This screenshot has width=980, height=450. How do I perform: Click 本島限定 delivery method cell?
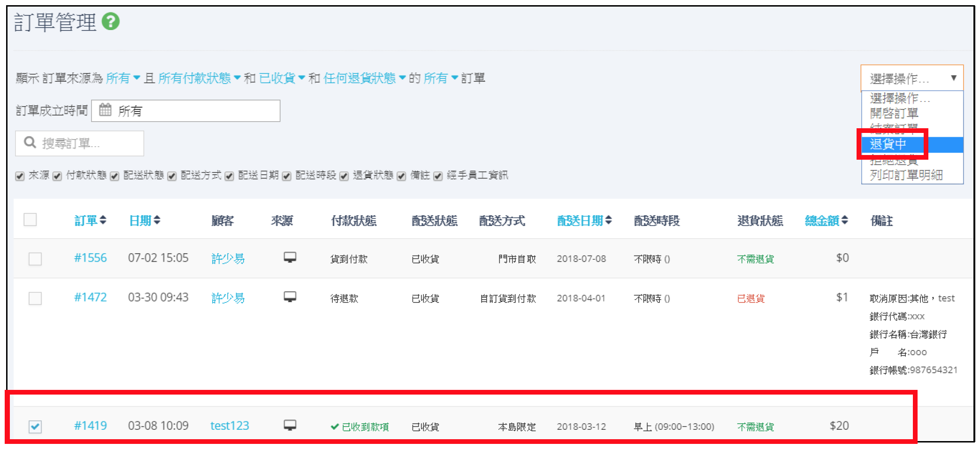click(x=517, y=427)
